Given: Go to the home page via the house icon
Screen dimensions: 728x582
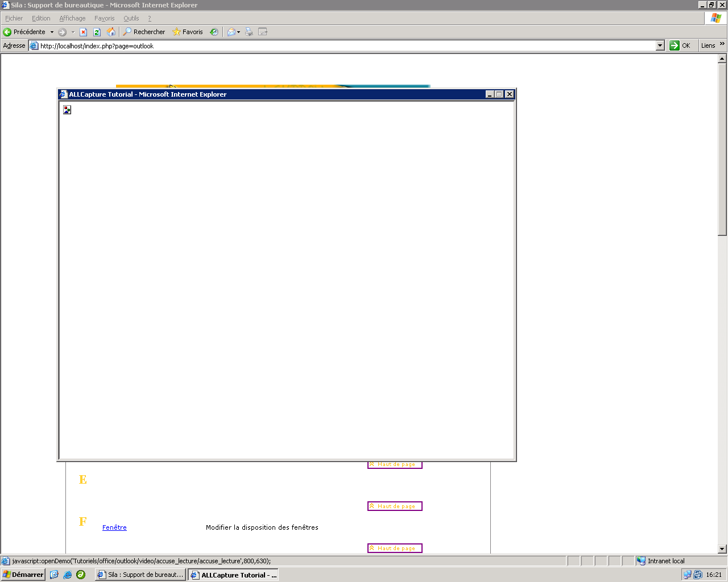Looking at the screenshot, I should pos(111,32).
